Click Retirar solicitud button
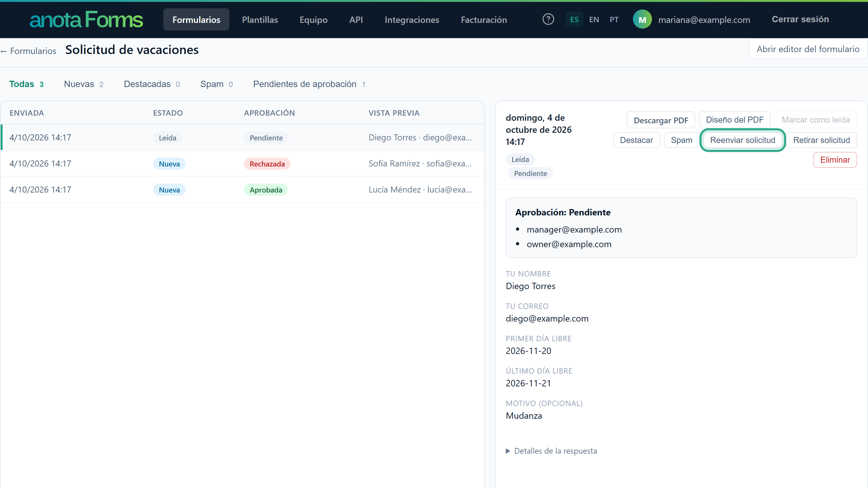Screen dimensions: 868x488 tap(821, 140)
